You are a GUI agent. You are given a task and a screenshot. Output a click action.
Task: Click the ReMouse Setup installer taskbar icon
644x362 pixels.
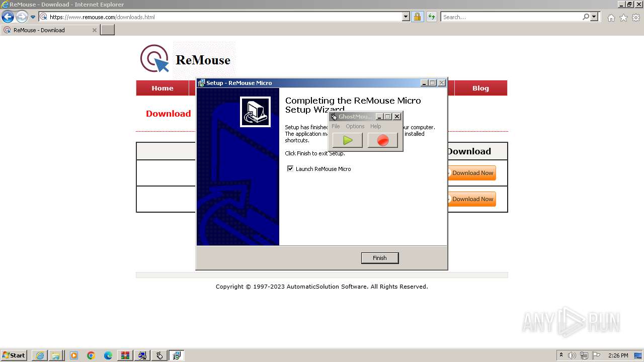click(177, 355)
